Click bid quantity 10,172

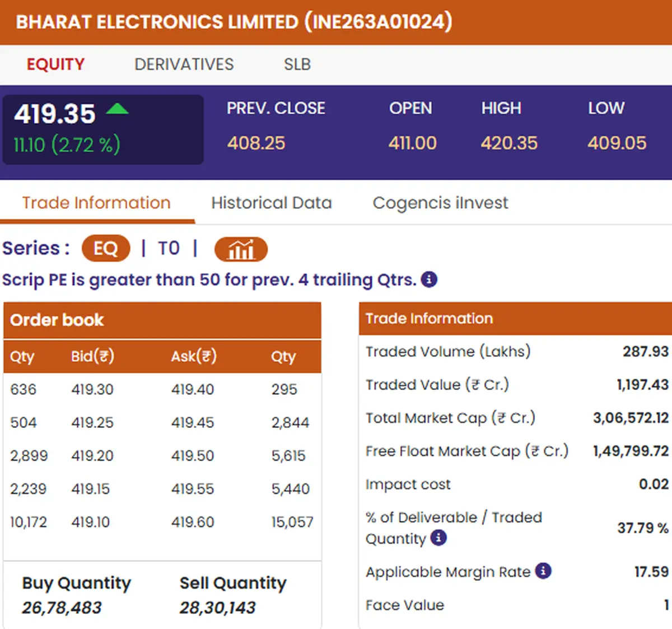29,523
